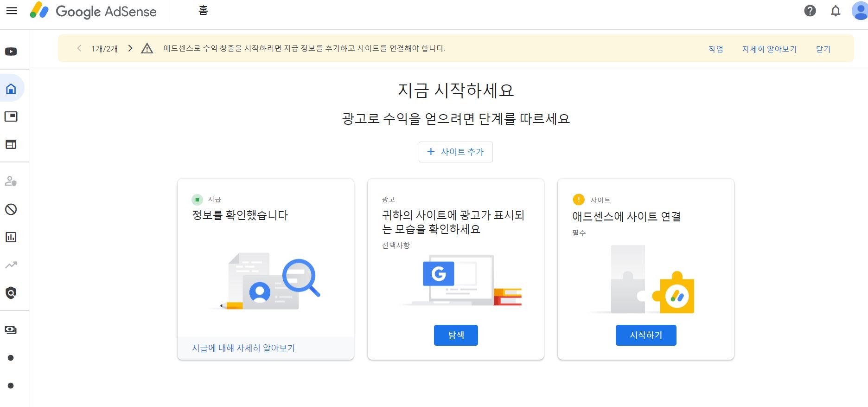The image size is (868, 407).
Task: Open the YouTube sidebar icon
Action: coord(11,52)
